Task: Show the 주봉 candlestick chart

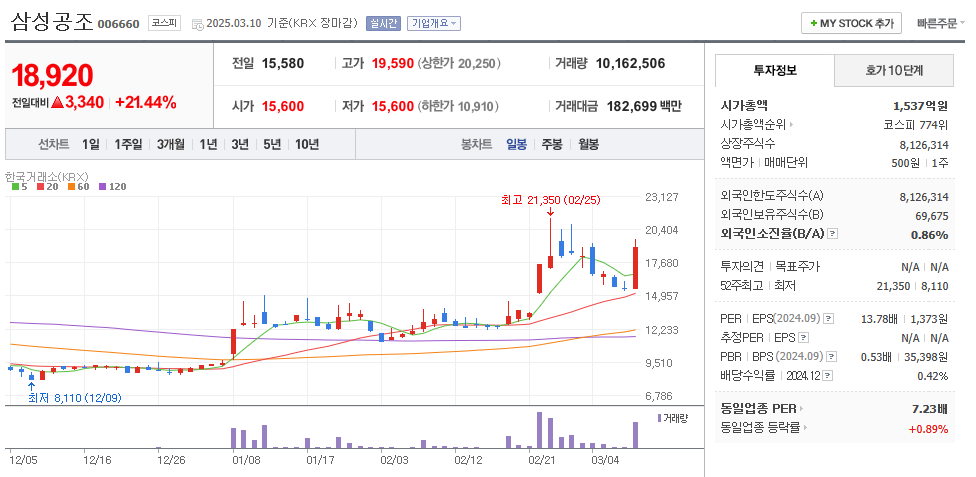Action: [551, 144]
